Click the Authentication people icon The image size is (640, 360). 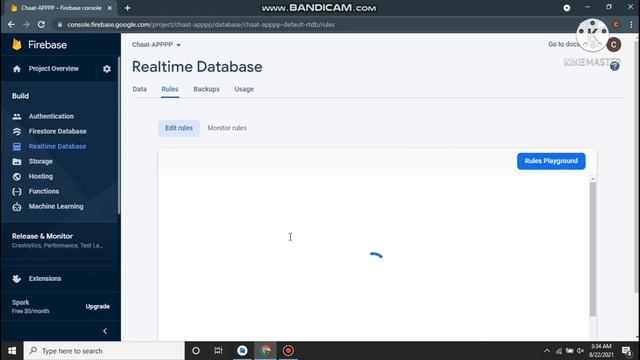click(x=17, y=116)
